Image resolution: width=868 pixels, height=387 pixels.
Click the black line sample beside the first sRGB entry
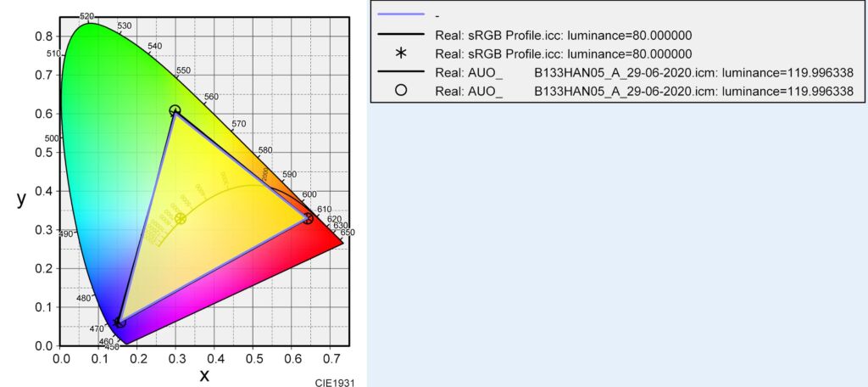click(401, 35)
